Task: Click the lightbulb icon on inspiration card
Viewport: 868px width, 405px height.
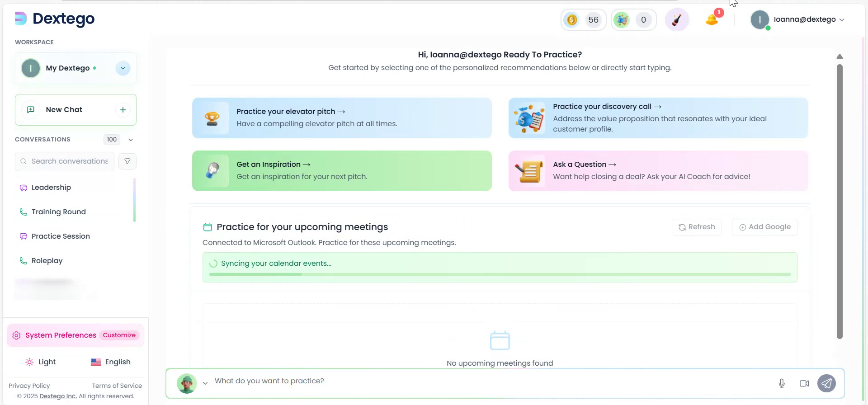Action: point(212,171)
